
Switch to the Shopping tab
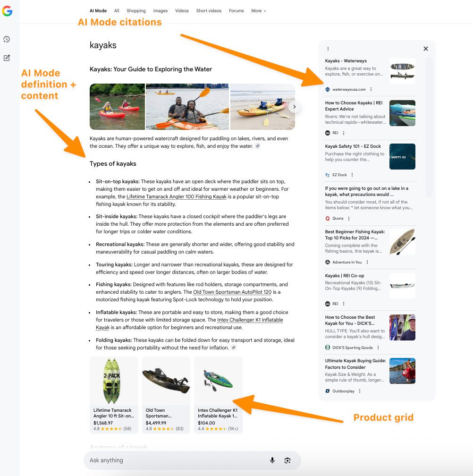tap(136, 11)
